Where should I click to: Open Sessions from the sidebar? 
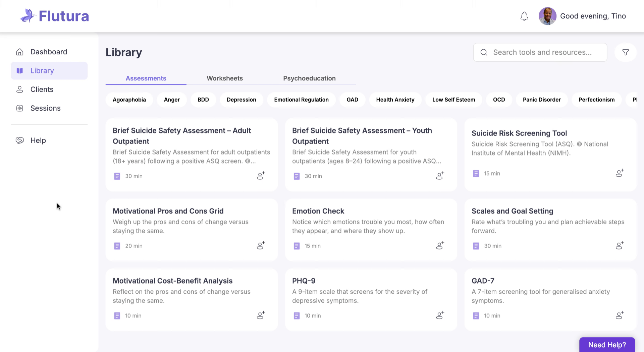[45, 108]
